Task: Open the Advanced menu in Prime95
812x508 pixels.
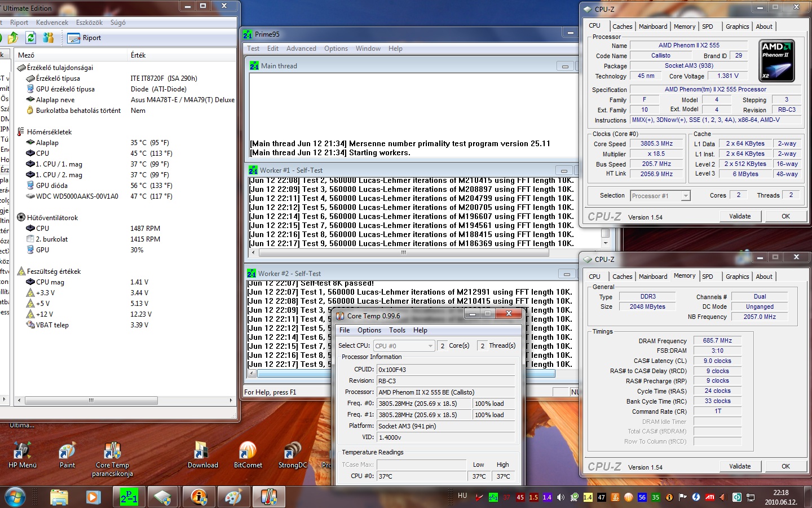Action: coord(301,49)
